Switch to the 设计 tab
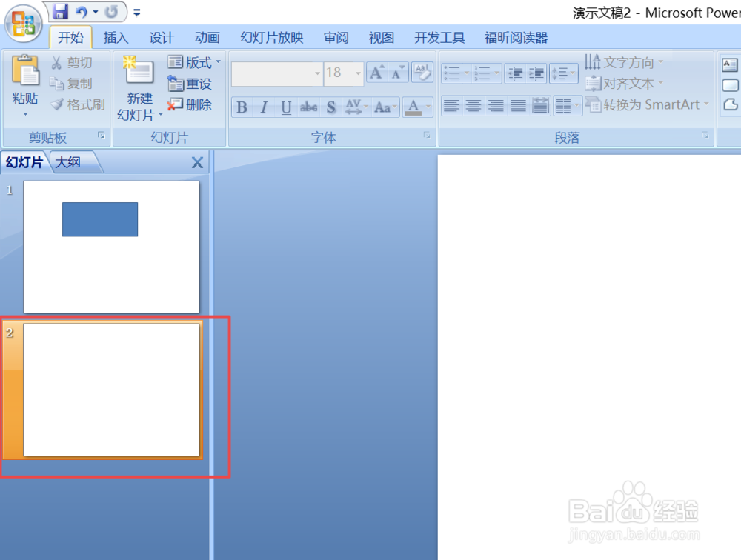The width and height of the screenshot is (741, 560). (x=161, y=37)
